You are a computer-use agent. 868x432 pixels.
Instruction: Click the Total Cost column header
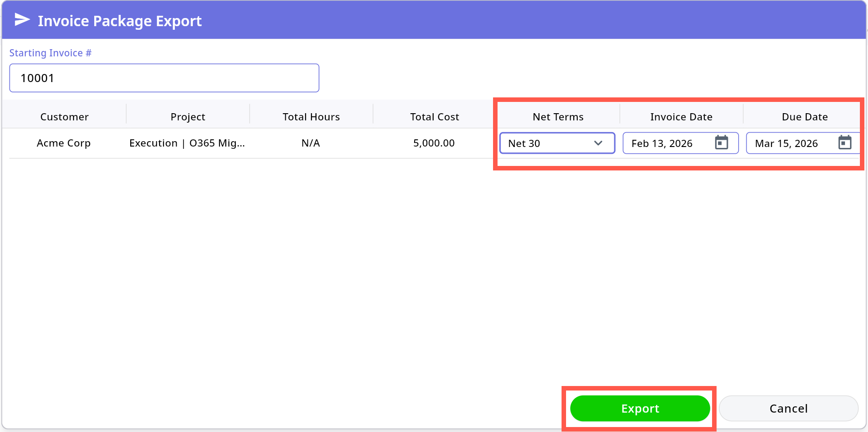[434, 117]
